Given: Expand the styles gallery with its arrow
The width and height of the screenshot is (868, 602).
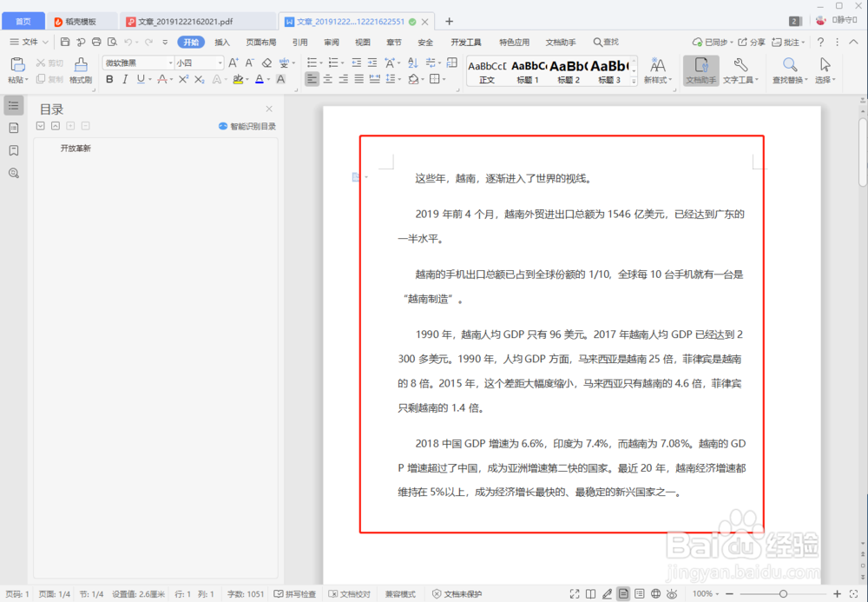Looking at the screenshot, I should point(633,79).
